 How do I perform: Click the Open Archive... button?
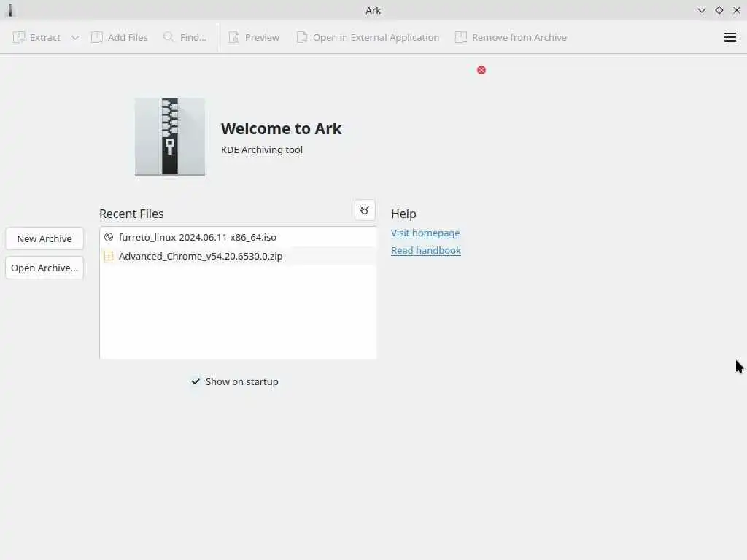tap(44, 268)
